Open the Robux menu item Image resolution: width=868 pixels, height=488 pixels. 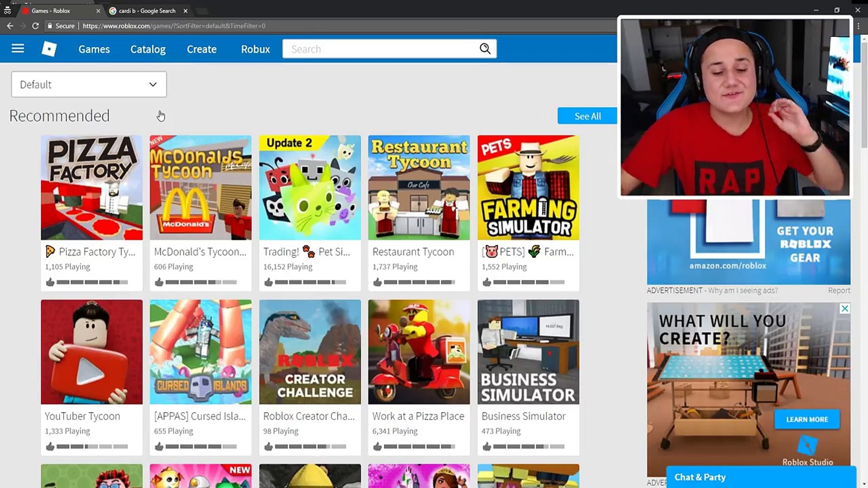[x=255, y=49]
